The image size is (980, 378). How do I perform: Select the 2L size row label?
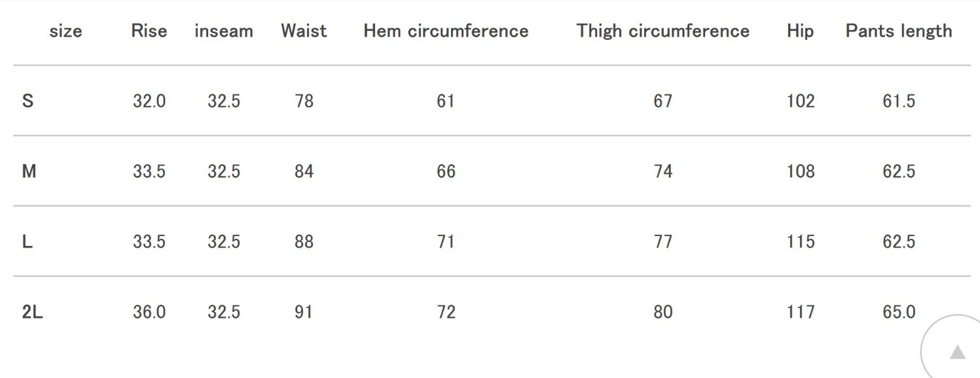32,312
